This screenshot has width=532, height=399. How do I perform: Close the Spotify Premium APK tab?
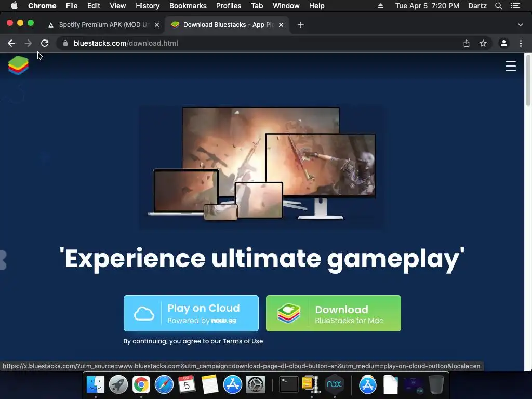[x=157, y=25]
